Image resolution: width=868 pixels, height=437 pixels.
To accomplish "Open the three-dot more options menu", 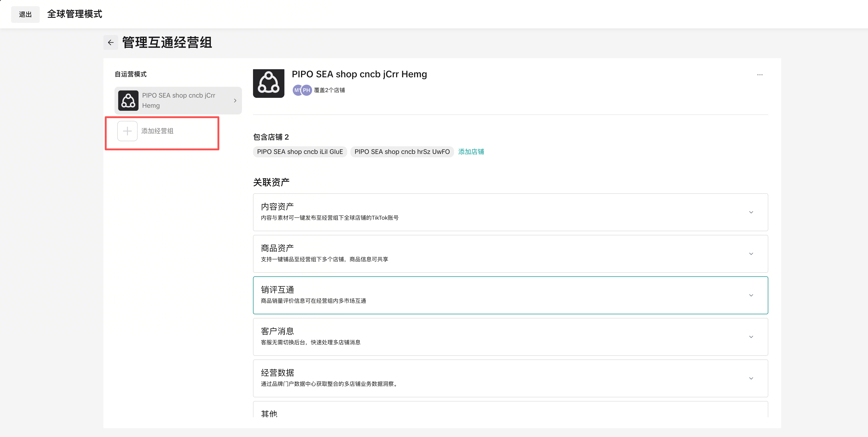I will [x=759, y=75].
